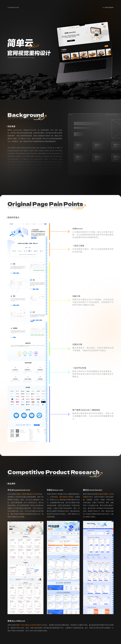Viewport: 121px width, 644px height.
Task: Click the TCL client logo
Action: (x=12, y=402)
